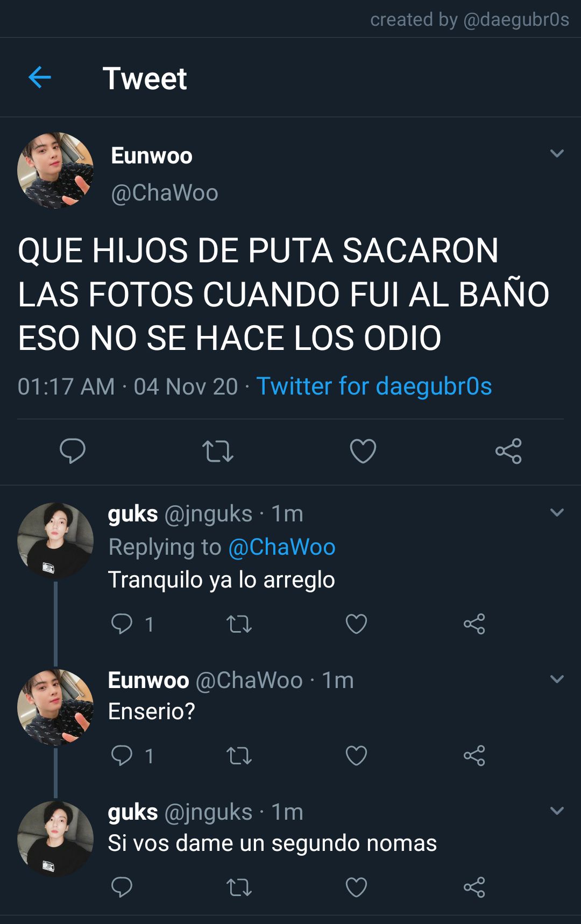Reply to "Si vos dame un segundo nomas"

[122, 887]
